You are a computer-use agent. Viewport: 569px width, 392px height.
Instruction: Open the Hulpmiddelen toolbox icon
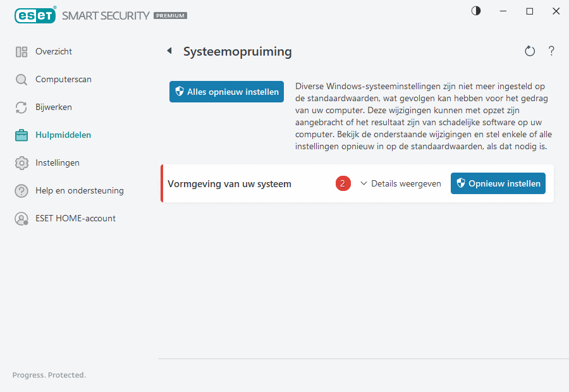pyautogui.click(x=21, y=135)
